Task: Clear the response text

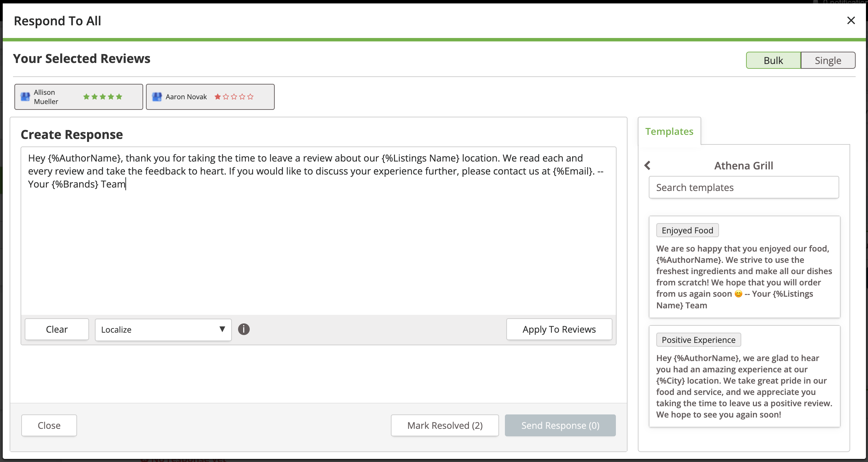Action: pos(57,329)
